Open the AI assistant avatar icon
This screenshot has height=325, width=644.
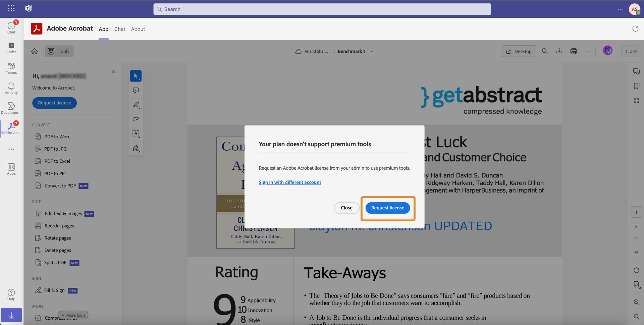(607, 51)
